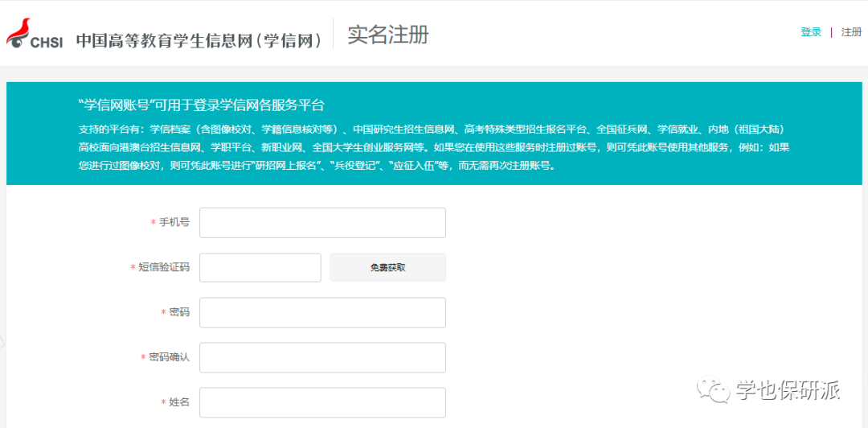This screenshot has width=868, height=428.
Task: Click the banner title about 学信网账号
Action: [201, 105]
